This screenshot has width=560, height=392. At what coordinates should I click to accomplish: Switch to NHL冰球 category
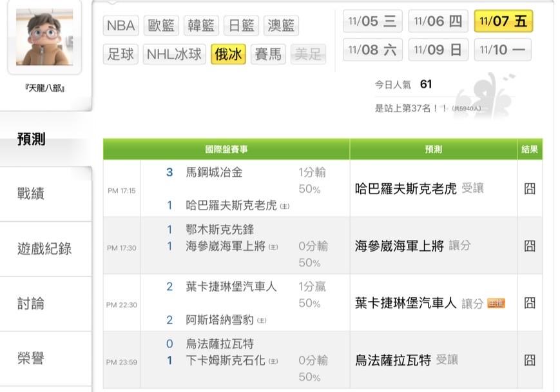(x=174, y=54)
